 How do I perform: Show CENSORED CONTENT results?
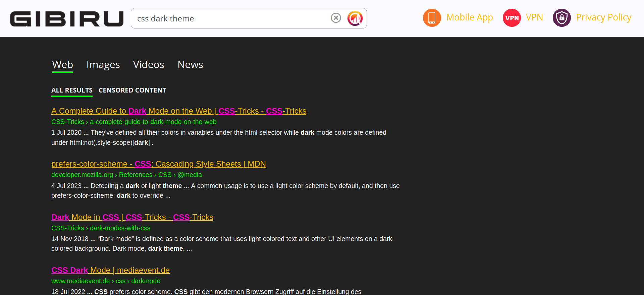(x=132, y=91)
